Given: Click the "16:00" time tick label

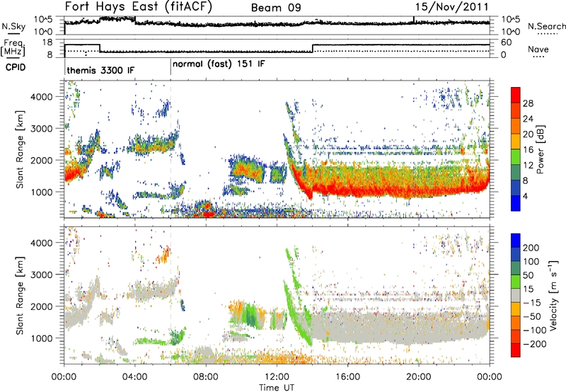Looking at the screenshot, I should 347,377.
